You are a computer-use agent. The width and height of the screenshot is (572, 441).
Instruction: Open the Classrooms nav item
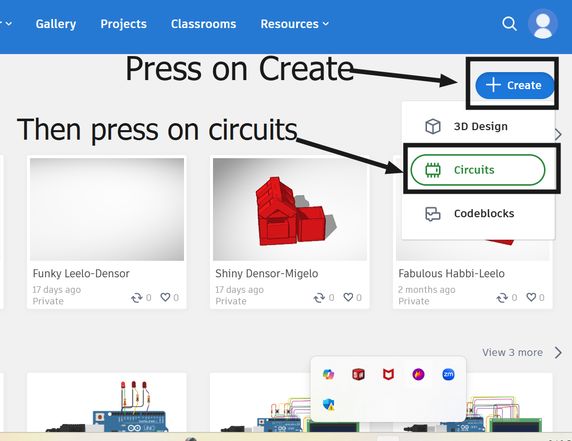pos(204,24)
